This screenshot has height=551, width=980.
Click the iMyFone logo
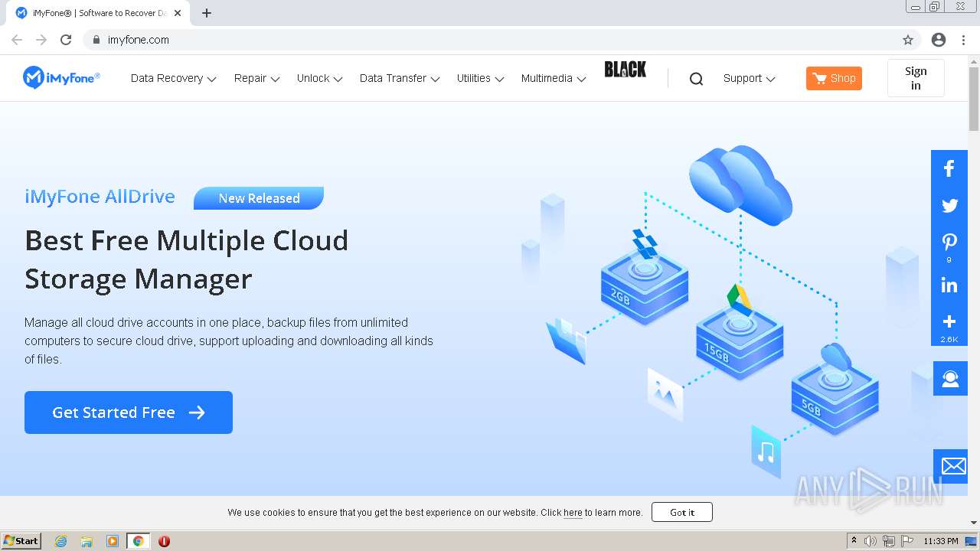coord(61,77)
